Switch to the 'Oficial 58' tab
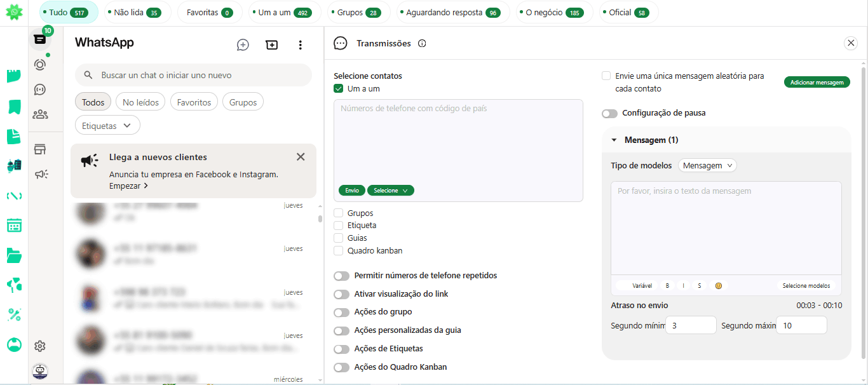 [628, 12]
